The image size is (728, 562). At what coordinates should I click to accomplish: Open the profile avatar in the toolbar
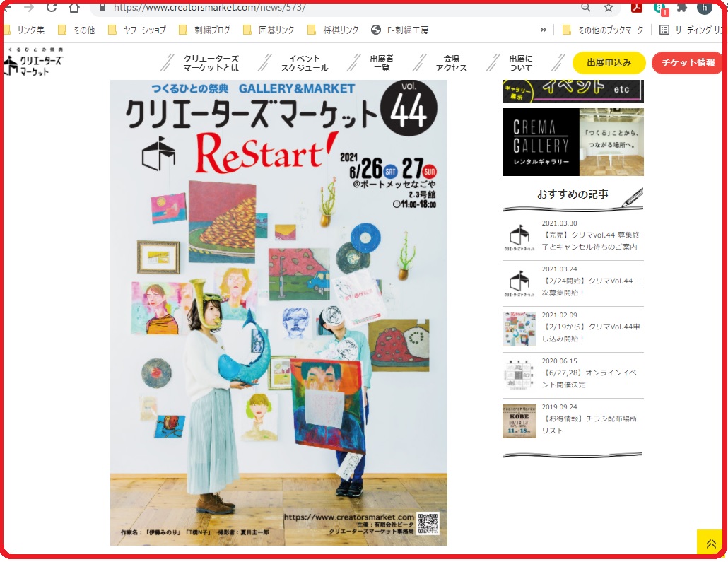pyautogui.click(x=704, y=8)
